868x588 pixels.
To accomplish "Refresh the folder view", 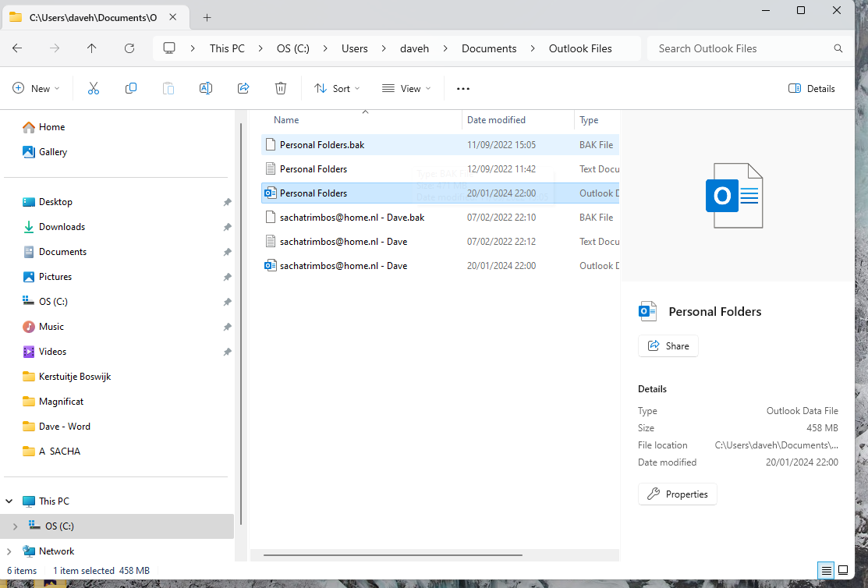I will (129, 48).
